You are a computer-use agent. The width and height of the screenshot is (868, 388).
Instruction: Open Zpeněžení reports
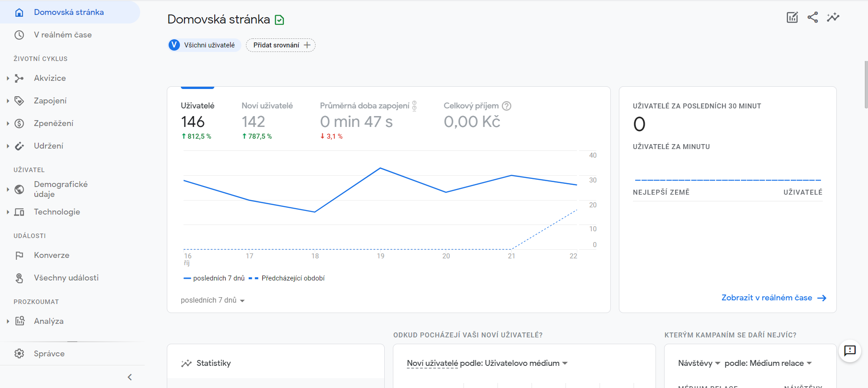click(x=53, y=123)
